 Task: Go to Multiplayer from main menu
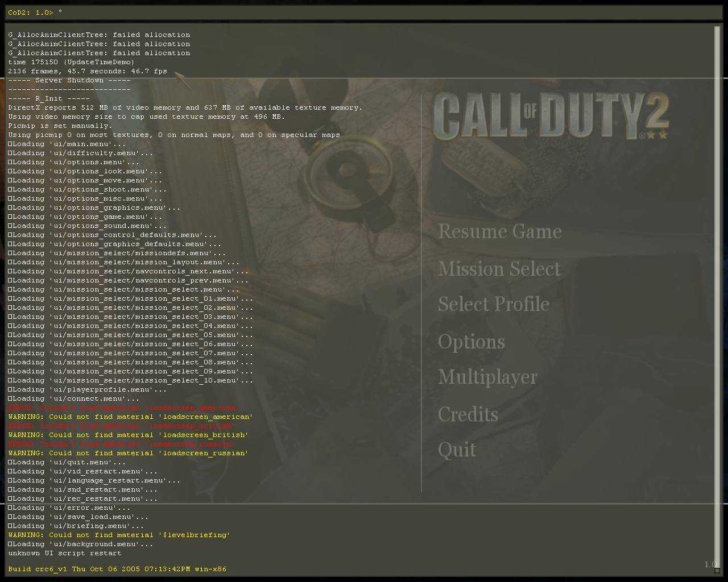point(487,377)
